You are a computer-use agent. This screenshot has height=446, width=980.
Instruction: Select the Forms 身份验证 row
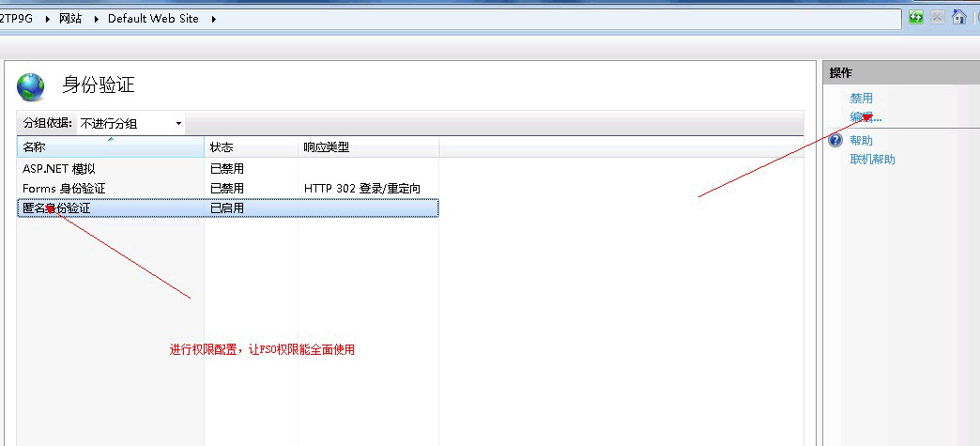coord(228,189)
